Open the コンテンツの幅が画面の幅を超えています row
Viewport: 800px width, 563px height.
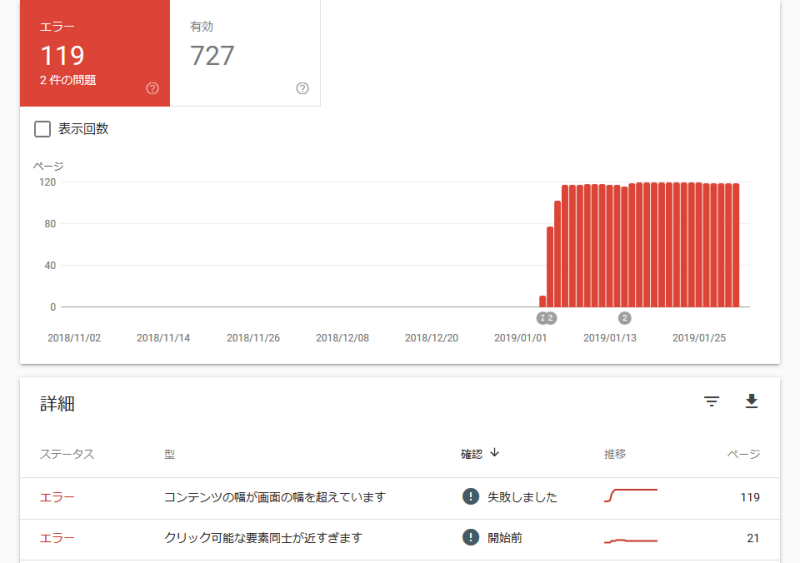point(400,497)
